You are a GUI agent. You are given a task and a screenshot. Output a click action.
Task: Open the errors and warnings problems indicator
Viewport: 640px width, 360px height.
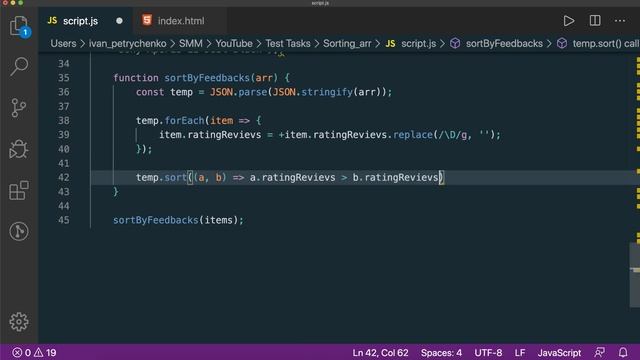click(x=34, y=353)
